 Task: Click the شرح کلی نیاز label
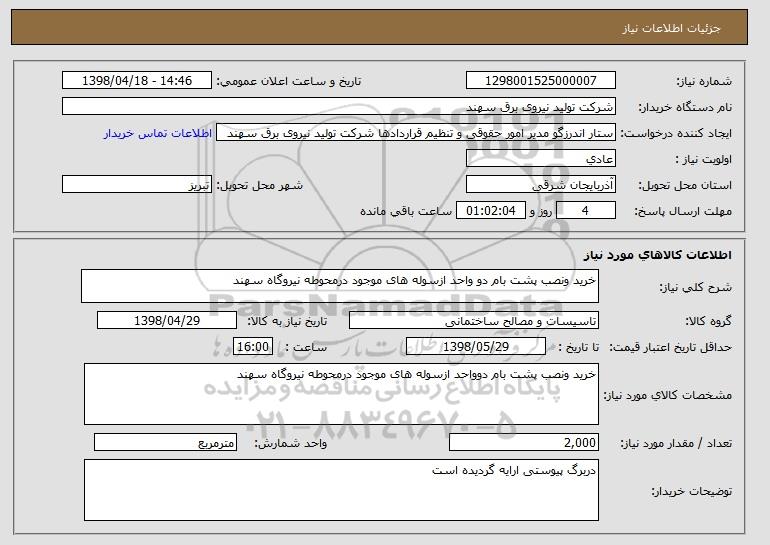point(695,288)
